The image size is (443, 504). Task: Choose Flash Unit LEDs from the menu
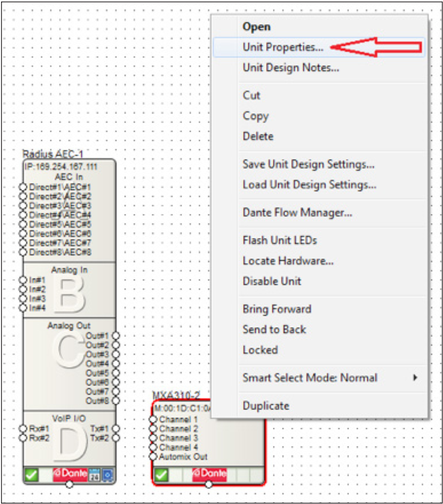[x=280, y=240]
